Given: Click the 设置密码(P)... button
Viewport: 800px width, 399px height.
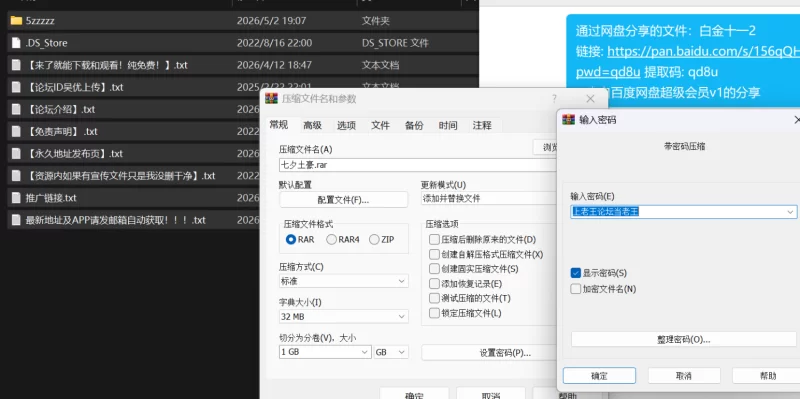Looking at the screenshot, I should coord(505,353).
